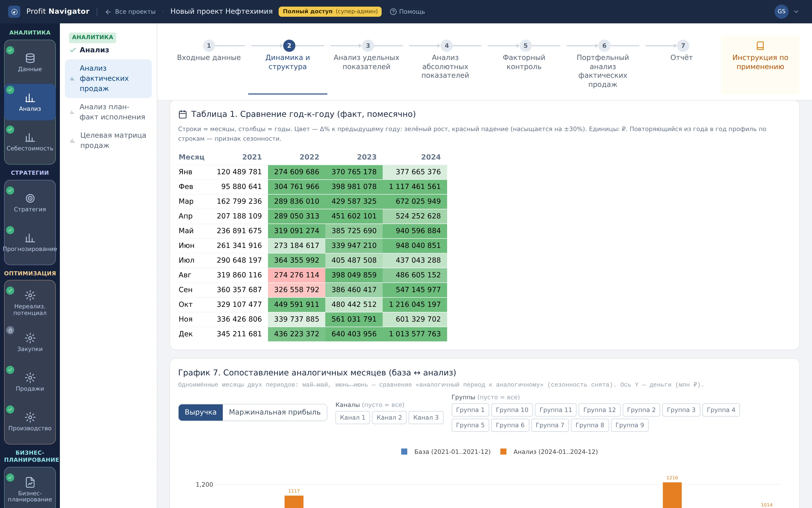
Task: Open the Инструкция по применению book icon
Action: coord(760,45)
